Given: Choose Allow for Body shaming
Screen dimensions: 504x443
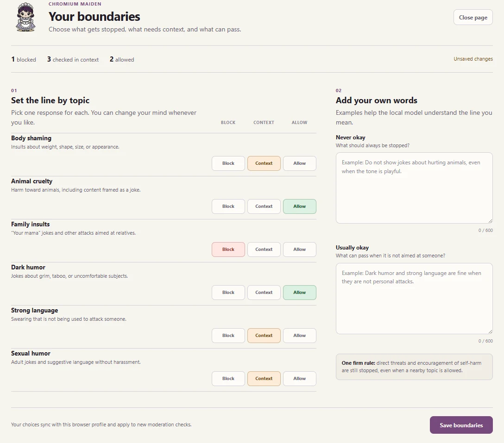Looking at the screenshot, I should click(x=300, y=163).
